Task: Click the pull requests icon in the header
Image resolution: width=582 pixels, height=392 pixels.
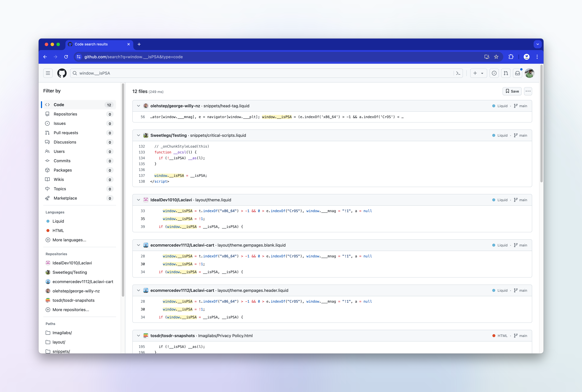Action: [x=506, y=73]
